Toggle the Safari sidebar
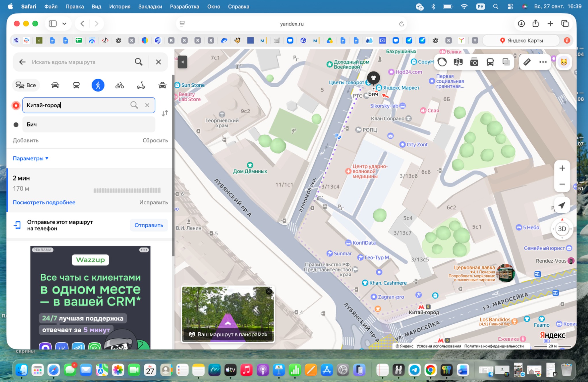This screenshot has height=382, width=588. (x=53, y=24)
